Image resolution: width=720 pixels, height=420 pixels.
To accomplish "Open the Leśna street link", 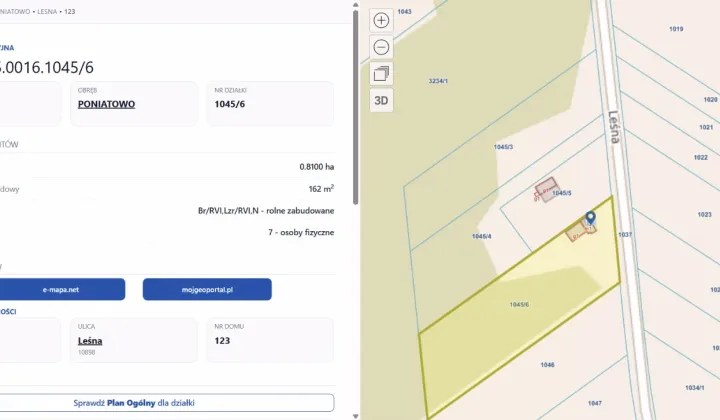I will coord(90,341).
